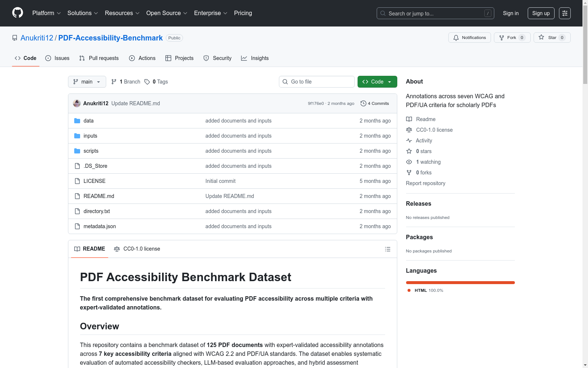Click the Sign in link

511,13
